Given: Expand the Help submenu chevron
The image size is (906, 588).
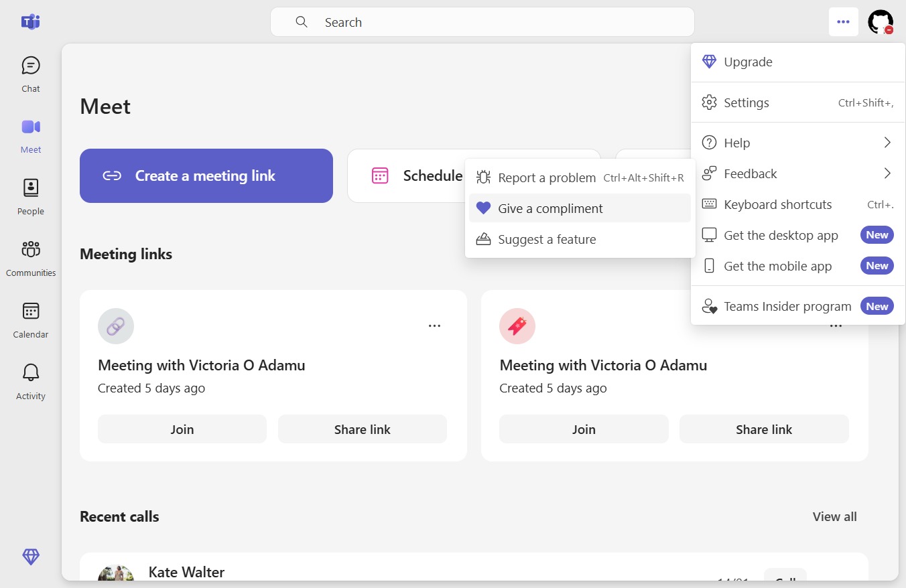Looking at the screenshot, I should pyautogui.click(x=887, y=143).
